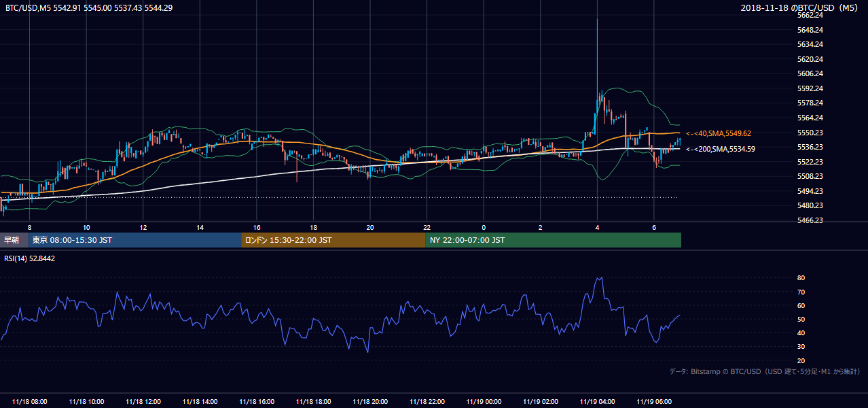Click price axis value 5634.24
This screenshot has width=868, height=408.
[x=810, y=44]
